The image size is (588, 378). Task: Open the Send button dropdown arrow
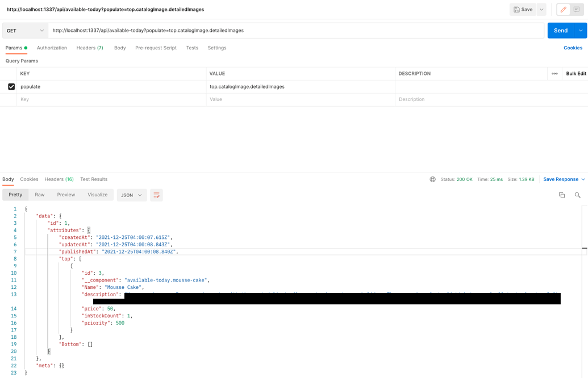[581, 31]
